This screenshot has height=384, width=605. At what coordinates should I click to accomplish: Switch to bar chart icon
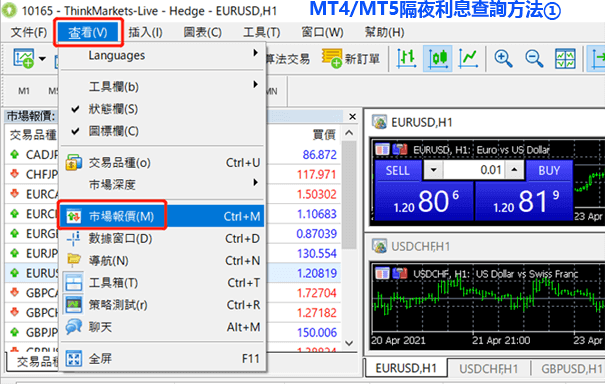[x=406, y=59]
